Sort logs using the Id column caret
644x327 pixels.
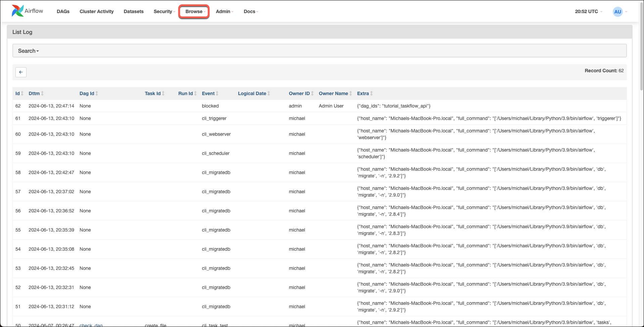tap(22, 93)
